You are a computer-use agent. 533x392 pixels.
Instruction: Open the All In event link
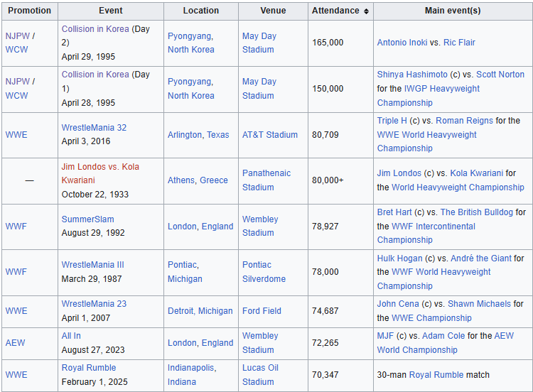click(71, 336)
